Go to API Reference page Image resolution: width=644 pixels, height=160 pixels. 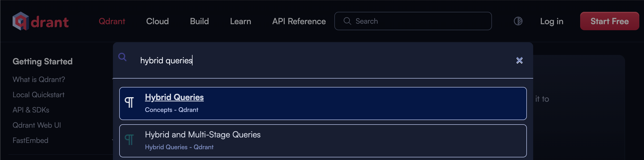pyautogui.click(x=299, y=21)
